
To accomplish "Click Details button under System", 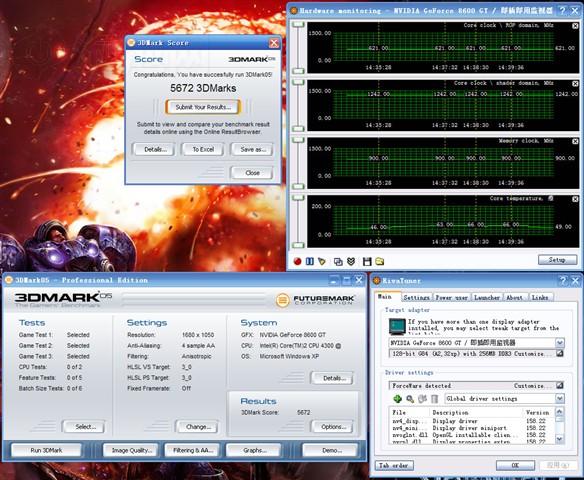I will point(332,378).
